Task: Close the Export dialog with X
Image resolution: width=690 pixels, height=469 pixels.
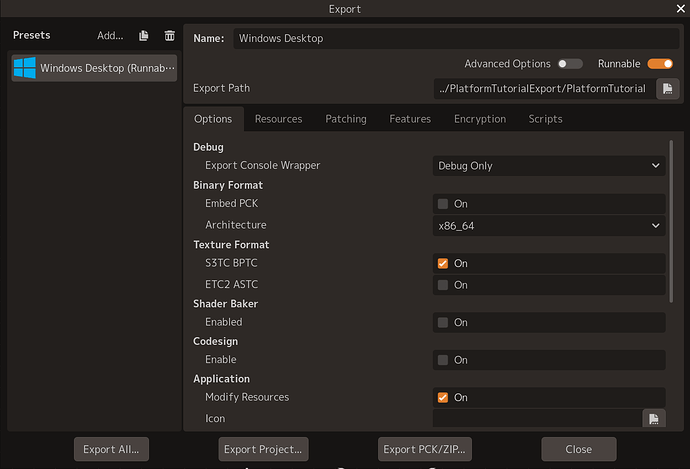Action: tap(680, 8)
